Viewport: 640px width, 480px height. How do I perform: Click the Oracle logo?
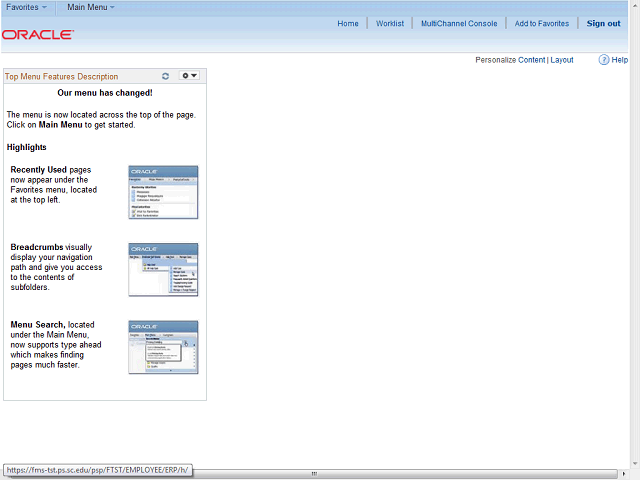[38, 35]
